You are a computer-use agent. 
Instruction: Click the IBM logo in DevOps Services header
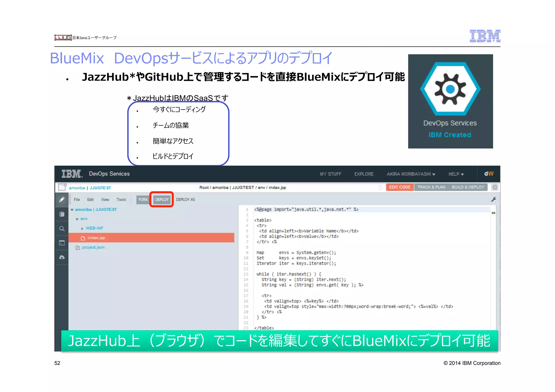pos(72,174)
